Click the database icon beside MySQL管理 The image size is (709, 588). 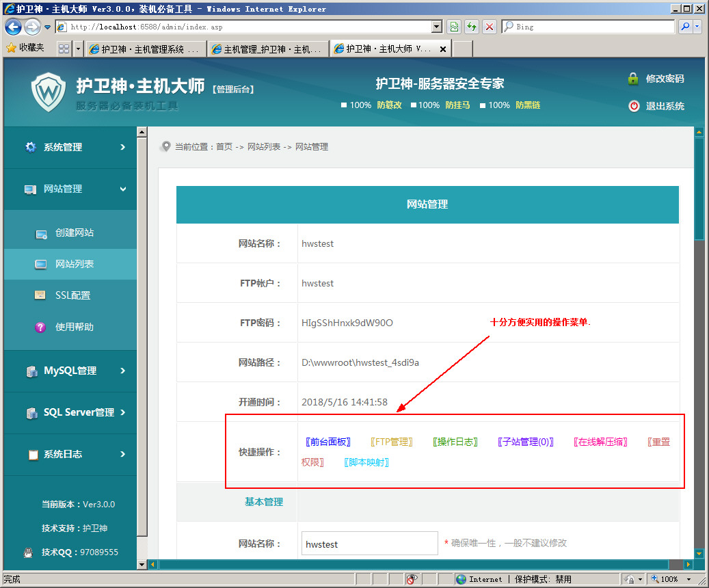coord(31,371)
